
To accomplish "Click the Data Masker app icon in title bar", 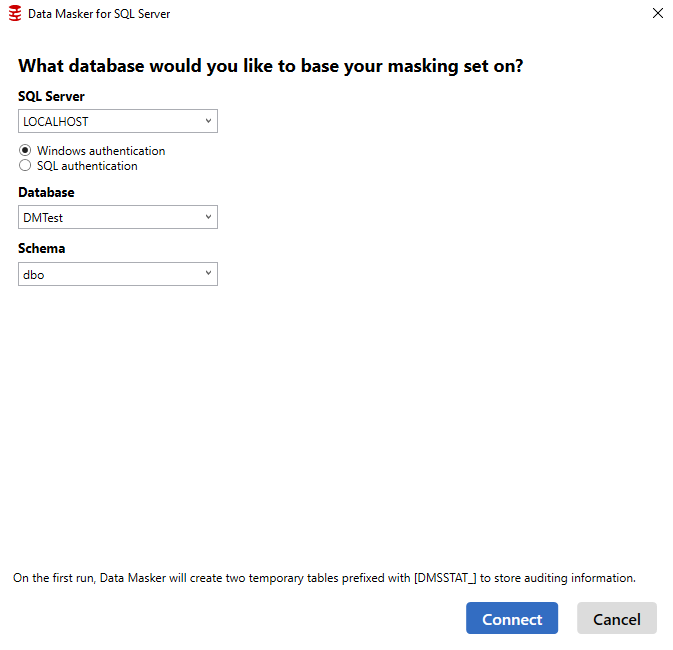I will (x=14, y=14).
